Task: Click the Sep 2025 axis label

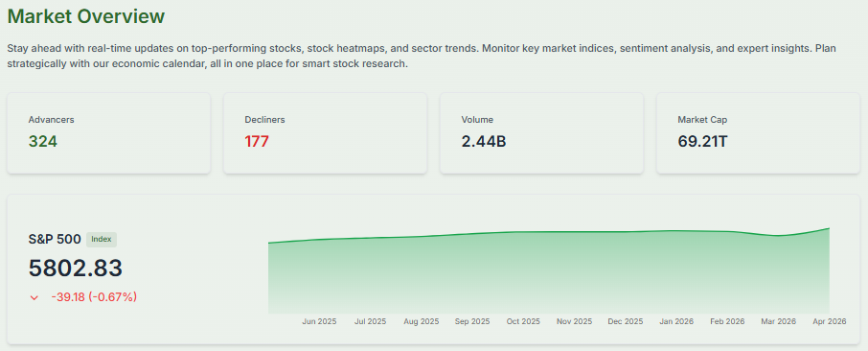Action: pos(472,321)
